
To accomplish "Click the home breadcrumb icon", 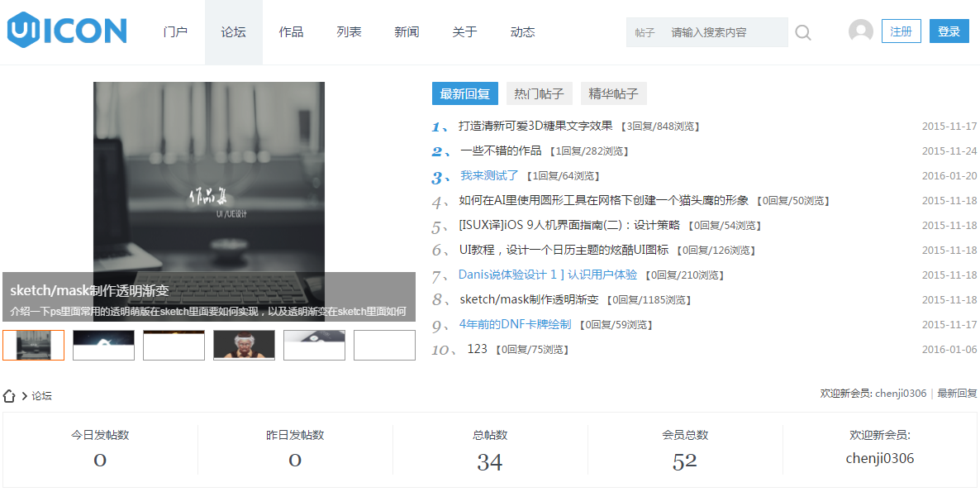I will pyautogui.click(x=10, y=396).
